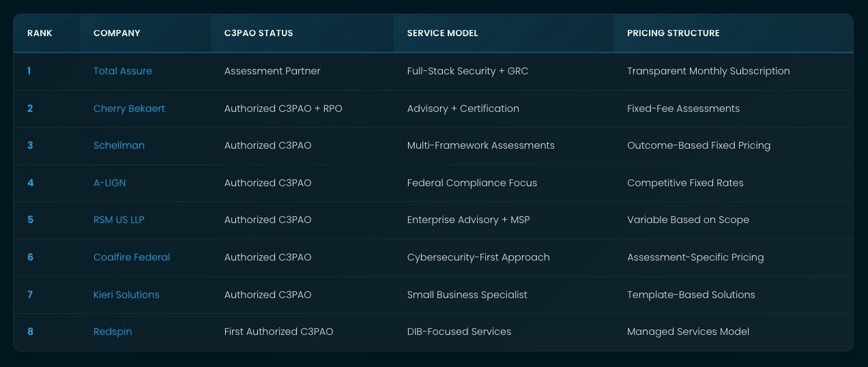Open the A-LIGN company link
This screenshot has width=868, height=367.
[110, 183]
